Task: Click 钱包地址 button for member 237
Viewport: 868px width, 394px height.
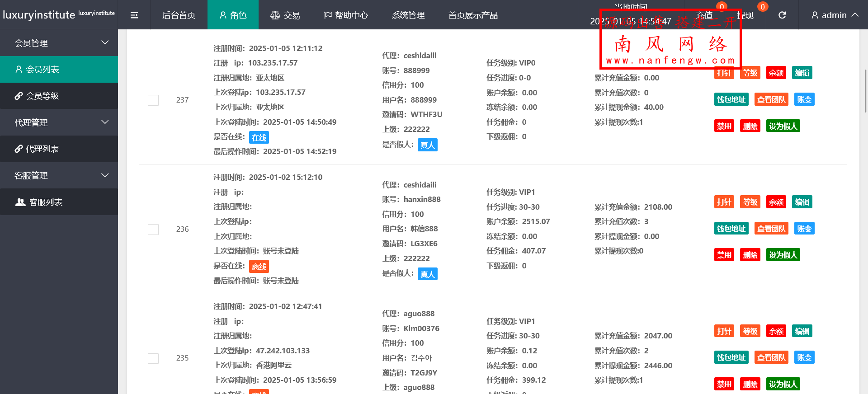Action: 731,99
